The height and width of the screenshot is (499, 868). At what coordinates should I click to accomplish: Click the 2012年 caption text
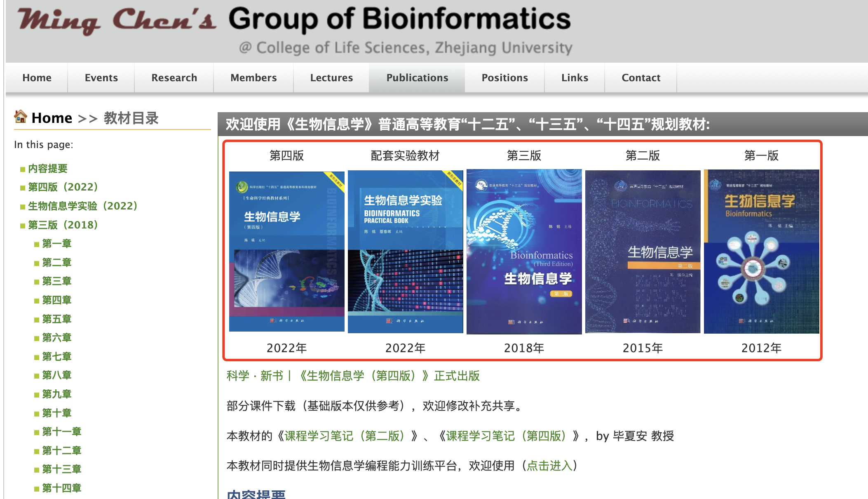pos(762,348)
